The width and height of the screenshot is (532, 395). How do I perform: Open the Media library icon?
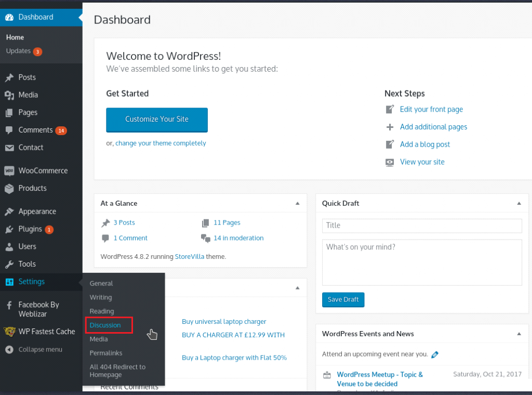[10, 95]
